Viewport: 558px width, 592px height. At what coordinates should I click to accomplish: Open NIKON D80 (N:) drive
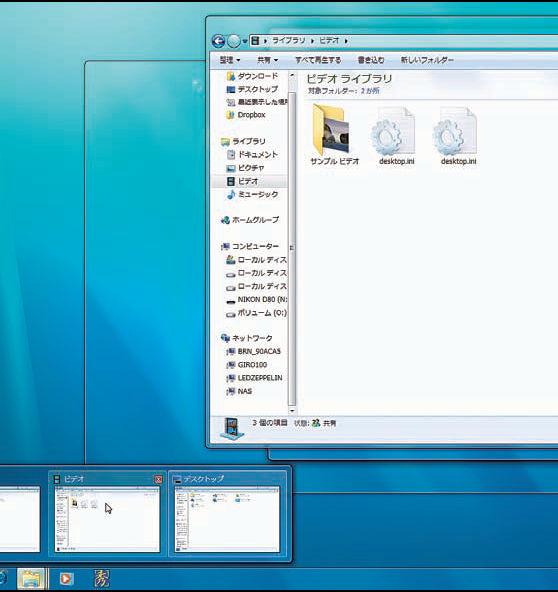256,300
